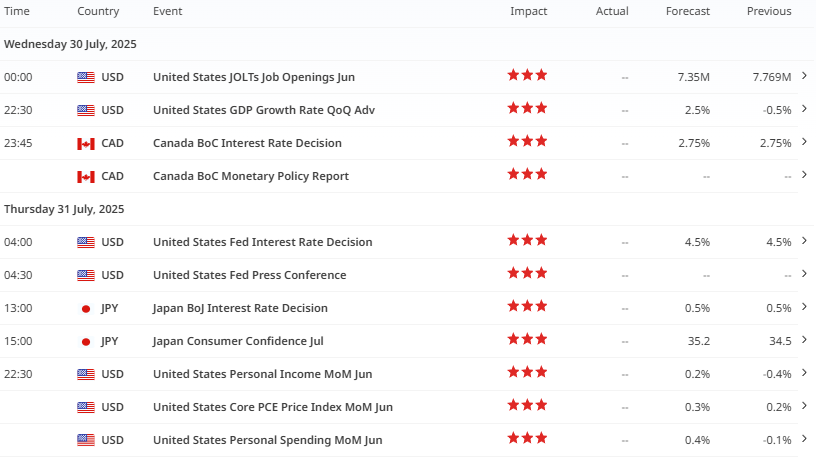Click the Canada flag for BoC Interest Rate Decision
This screenshot has height=467, width=816.
86,144
